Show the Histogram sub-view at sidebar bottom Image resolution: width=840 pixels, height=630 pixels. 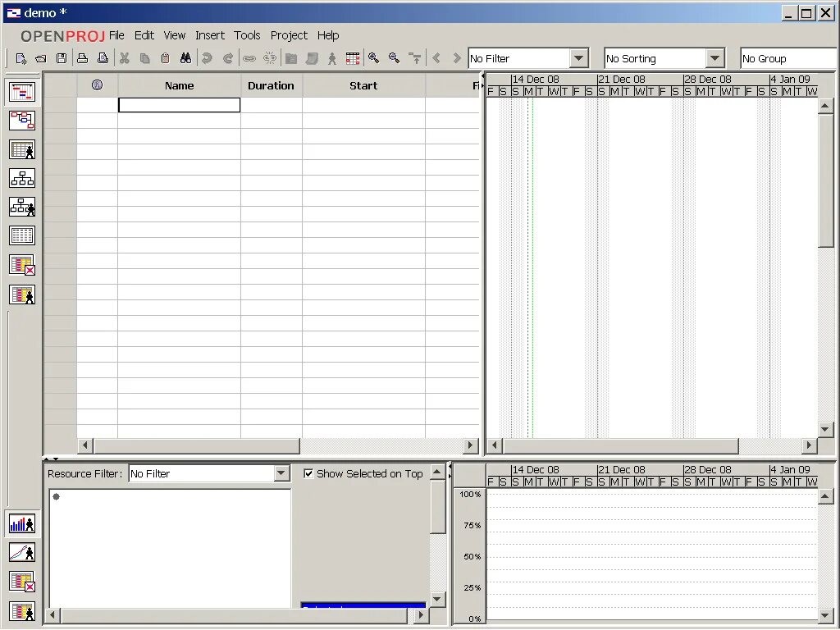[22, 523]
